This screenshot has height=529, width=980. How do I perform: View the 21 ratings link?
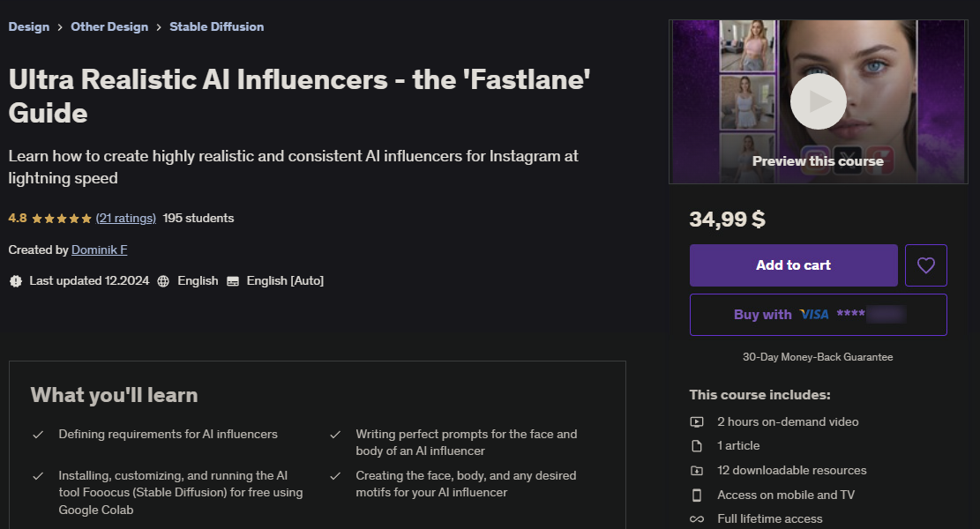pos(126,218)
